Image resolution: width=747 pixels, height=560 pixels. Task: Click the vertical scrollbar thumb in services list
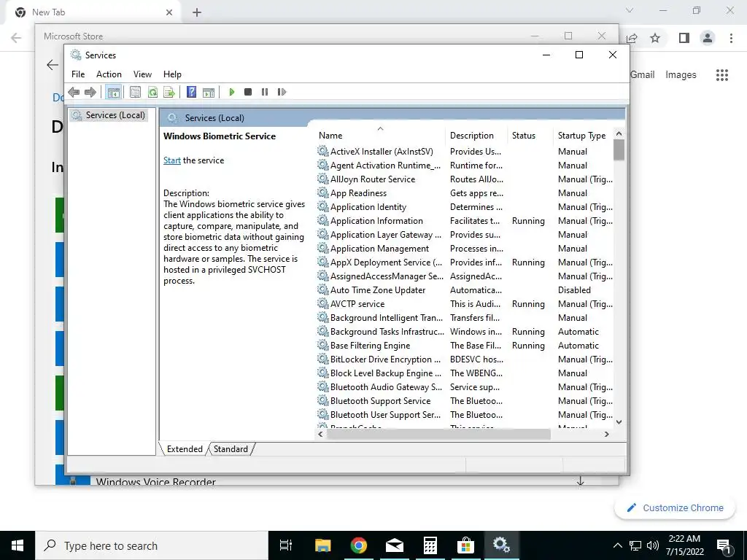pos(619,150)
